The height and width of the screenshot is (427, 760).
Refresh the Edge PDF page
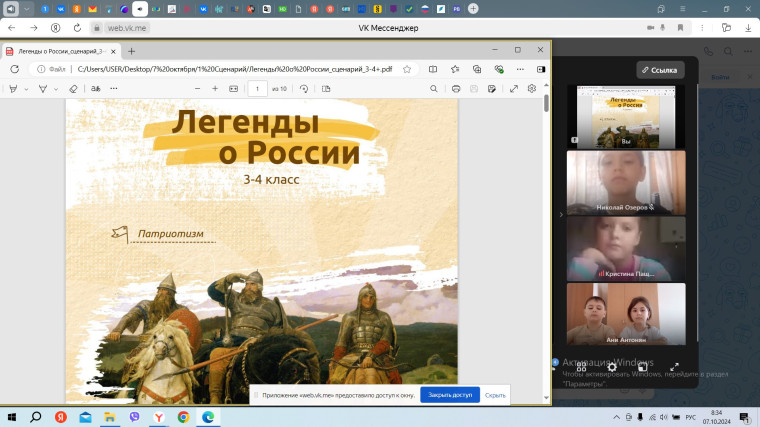click(15, 69)
